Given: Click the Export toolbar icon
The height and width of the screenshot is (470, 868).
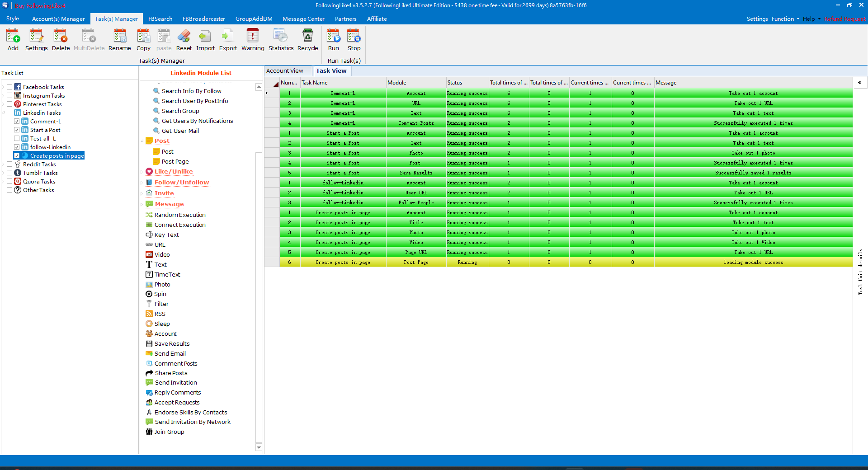Looking at the screenshot, I should point(228,40).
